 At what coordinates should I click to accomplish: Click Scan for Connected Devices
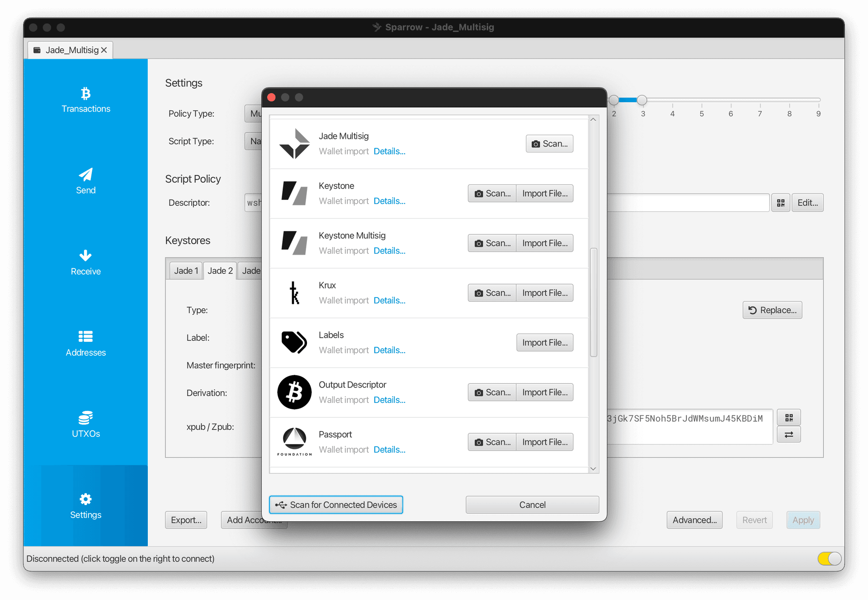(x=336, y=505)
